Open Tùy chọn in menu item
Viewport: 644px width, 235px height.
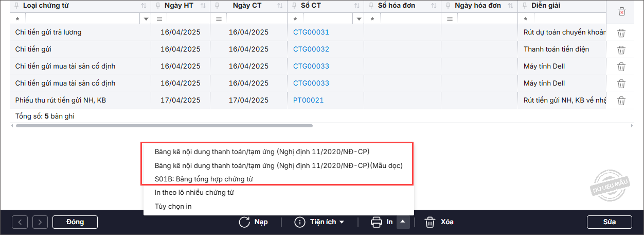[x=173, y=206]
